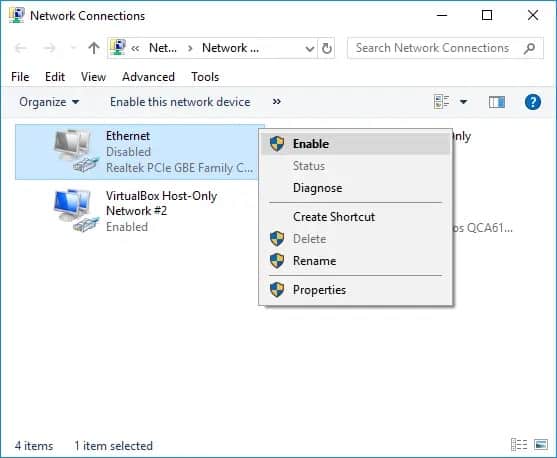Go up one folder level arrow

pos(94,48)
